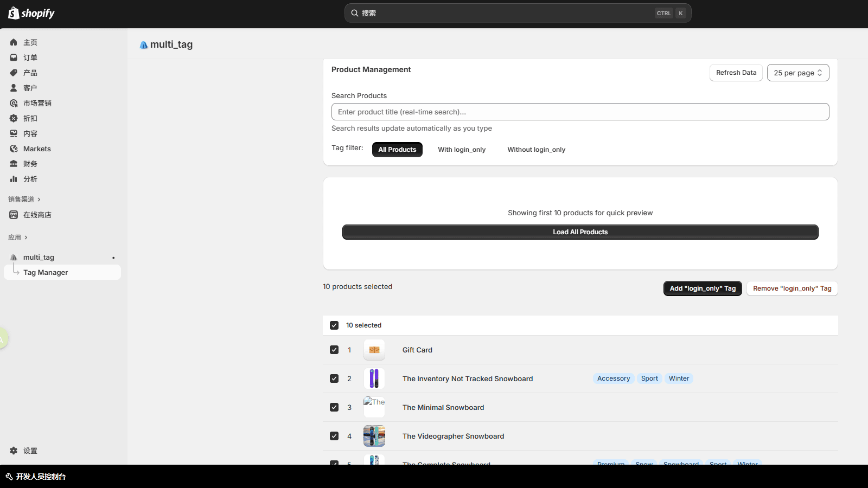
Task: Open the marketing target icon
Action: (x=14, y=103)
